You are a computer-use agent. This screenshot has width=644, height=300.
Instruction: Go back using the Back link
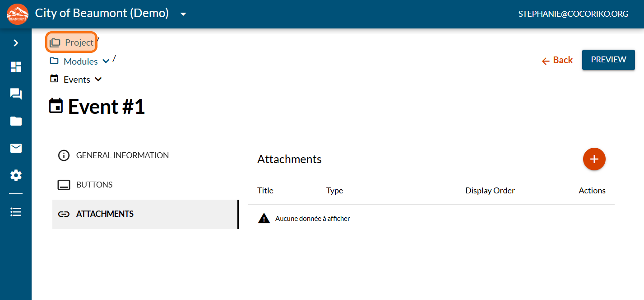[x=557, y=60]
